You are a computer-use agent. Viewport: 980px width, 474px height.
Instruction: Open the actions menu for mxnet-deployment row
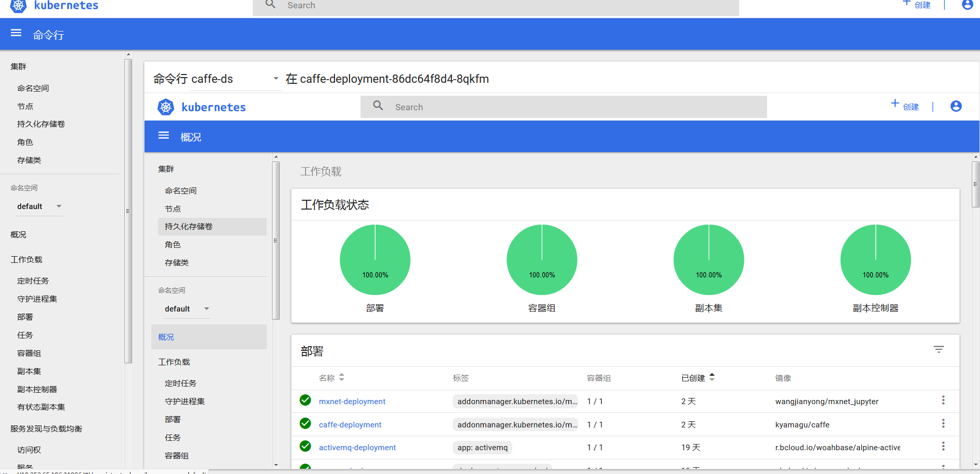(943, 400)
